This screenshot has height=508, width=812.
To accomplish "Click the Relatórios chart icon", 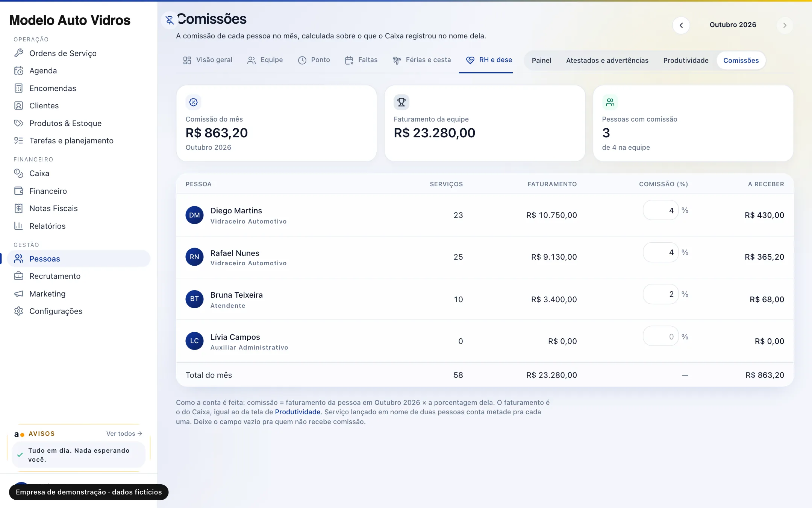I will (x=19, y=226).
